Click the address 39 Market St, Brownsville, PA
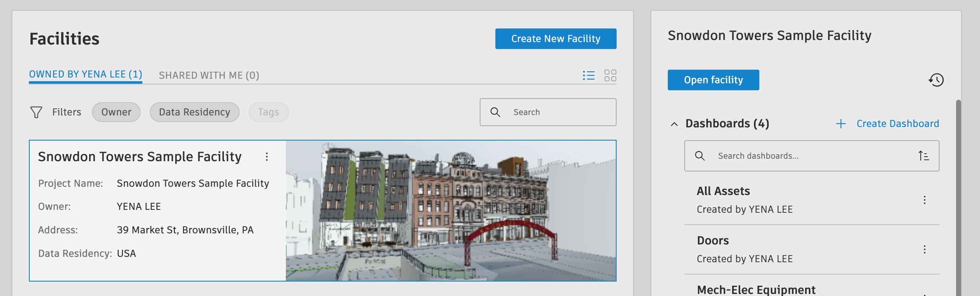Image resolution: width=980 pixels, height=296 pixels. pos(185,230)
